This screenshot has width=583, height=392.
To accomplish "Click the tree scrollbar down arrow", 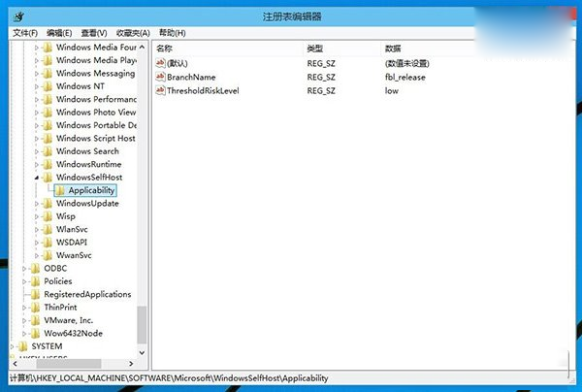I will pyautogui.click(x=142, y=352).
